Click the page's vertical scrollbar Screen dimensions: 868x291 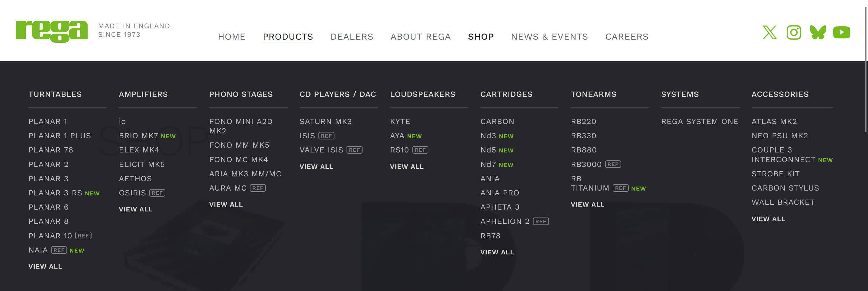point(865,67)
